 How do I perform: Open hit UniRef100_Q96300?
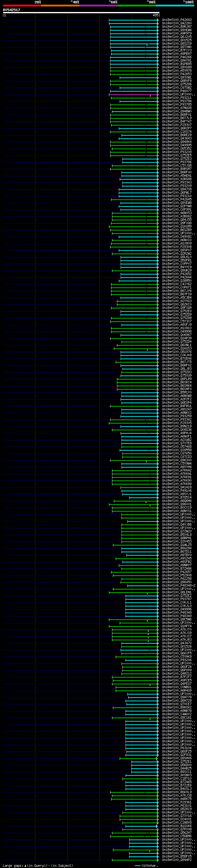pyautogui.click(x=177, y=460)
